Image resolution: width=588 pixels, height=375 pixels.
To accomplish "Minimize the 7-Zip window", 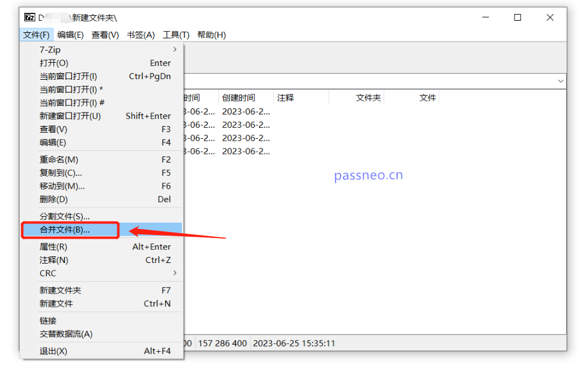I will click(486, 17).
